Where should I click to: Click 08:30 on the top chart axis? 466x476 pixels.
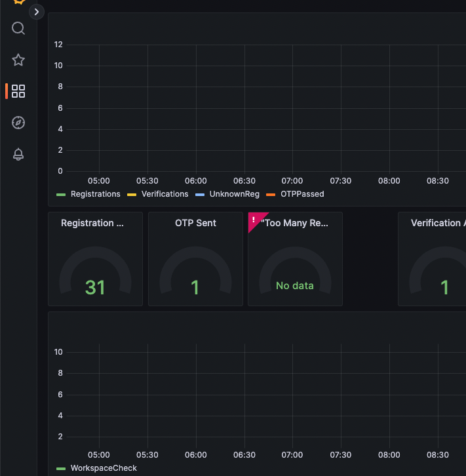[438, 181]
